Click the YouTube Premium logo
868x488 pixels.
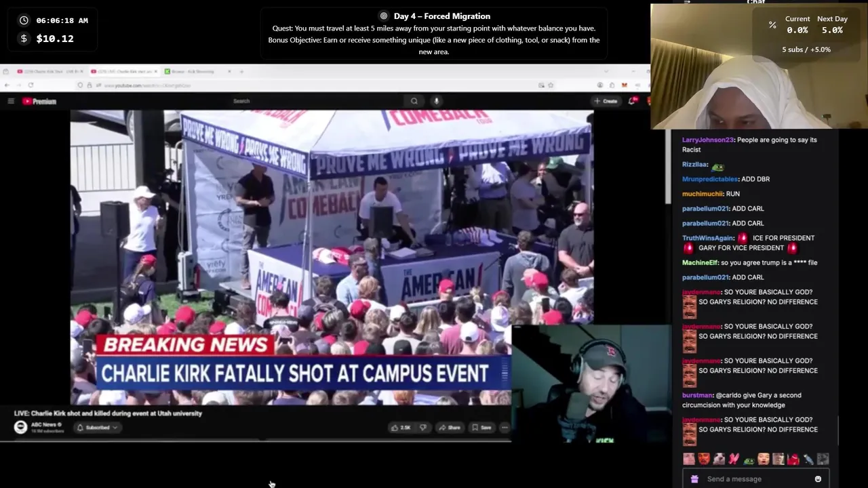(x=39, y=101)
